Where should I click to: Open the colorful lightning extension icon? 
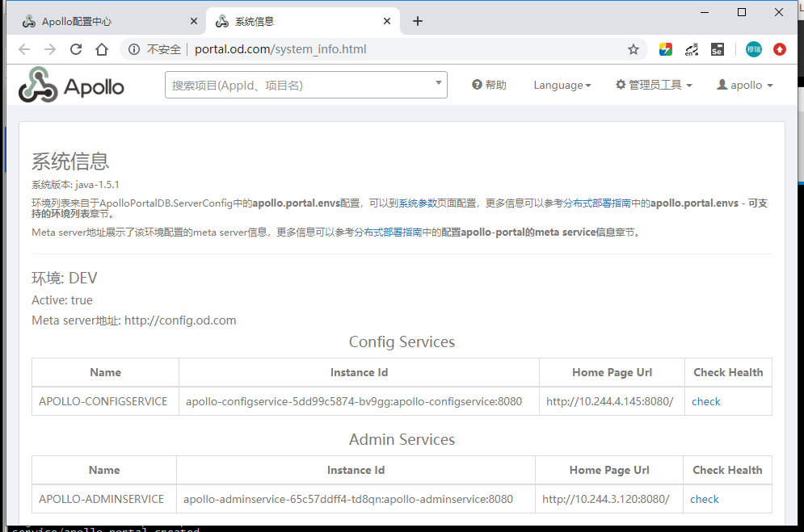[x=666, y=49]
